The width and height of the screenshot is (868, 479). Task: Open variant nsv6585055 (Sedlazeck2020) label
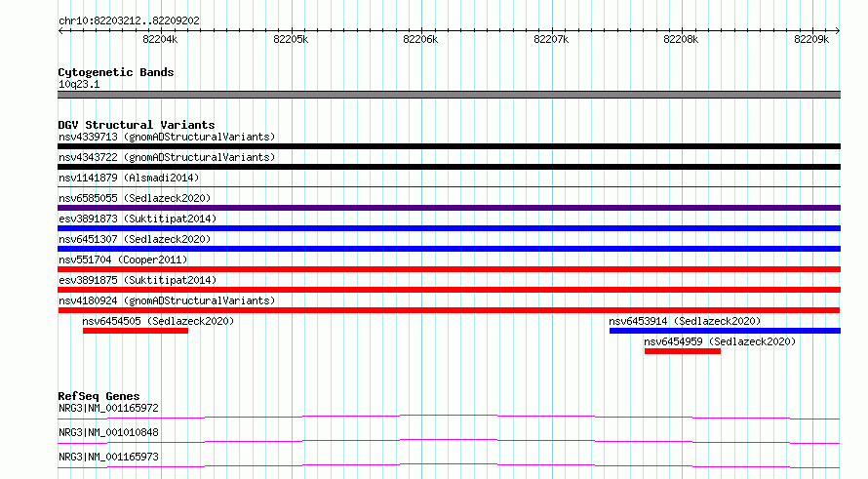tap(135, 198)
